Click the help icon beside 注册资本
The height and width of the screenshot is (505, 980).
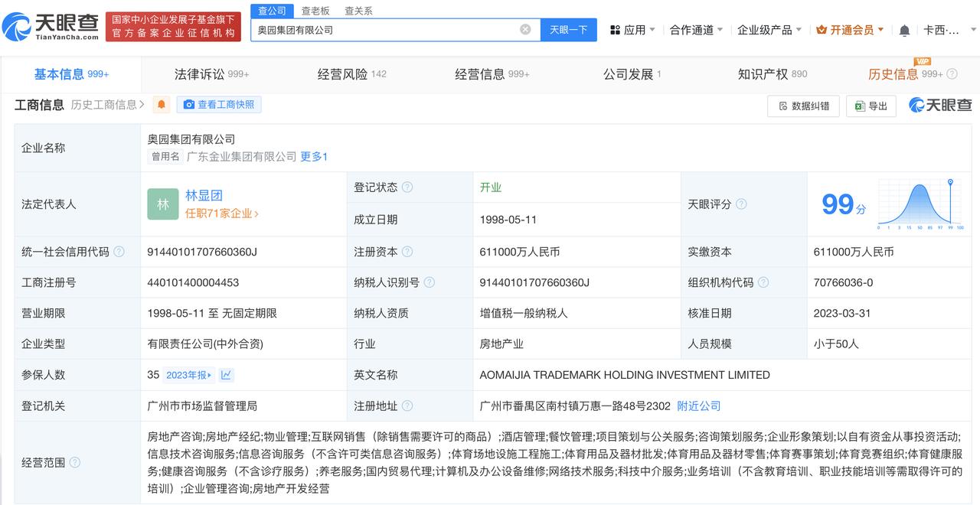(x=407, y=252)
